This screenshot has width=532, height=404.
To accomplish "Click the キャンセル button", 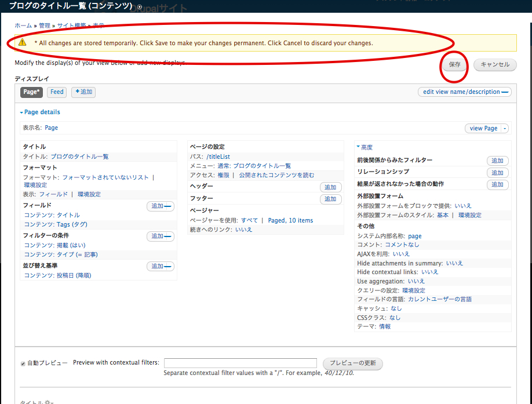I will [495, 65].
